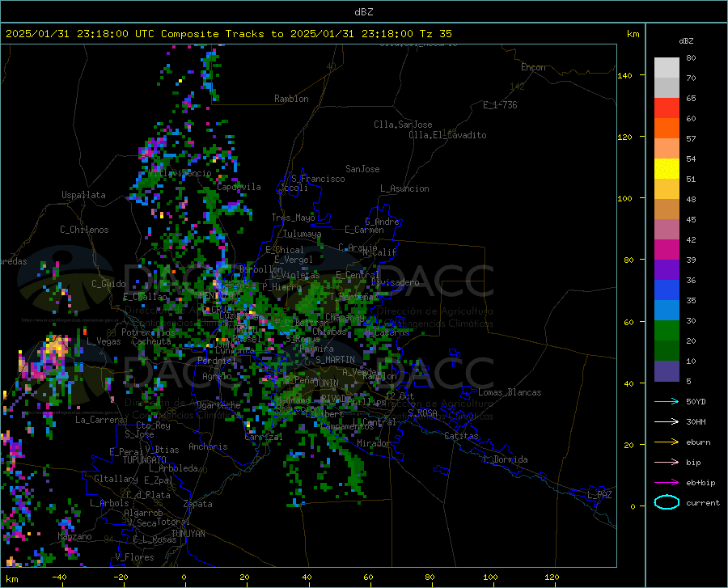The width and height of the screenshot is (728, 588).
Task: Click the dBZ heading above the color scale
Action: click(686, 40)
